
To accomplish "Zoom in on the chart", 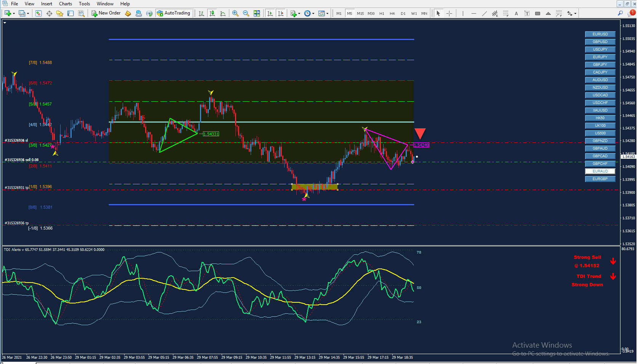I will tap(235, 13).
